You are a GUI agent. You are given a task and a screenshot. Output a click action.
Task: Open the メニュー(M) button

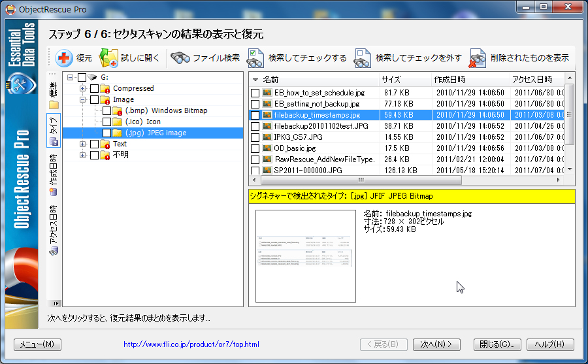coord(37,344)
